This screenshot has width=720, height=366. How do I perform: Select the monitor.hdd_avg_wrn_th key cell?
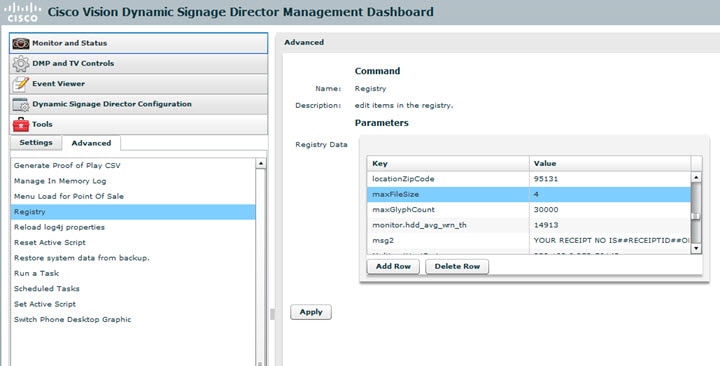coord(448,225)
